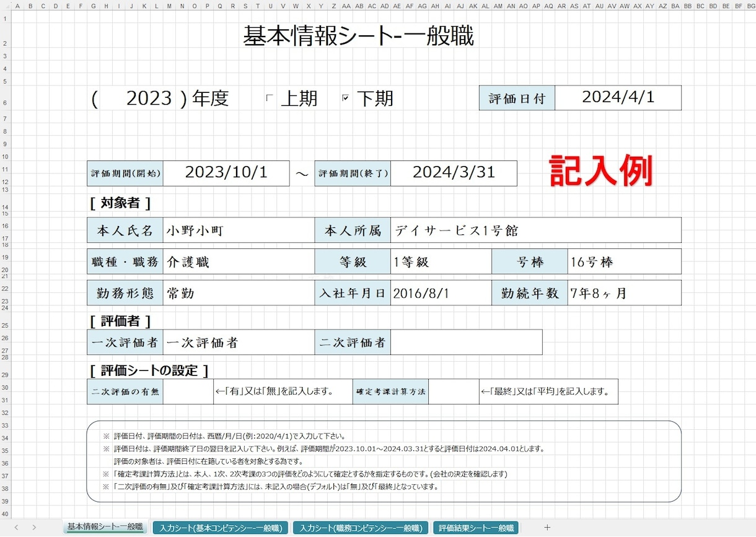Select row header 40
The width and height of the screenshot is (756, 537).
(x=4, y=513)
